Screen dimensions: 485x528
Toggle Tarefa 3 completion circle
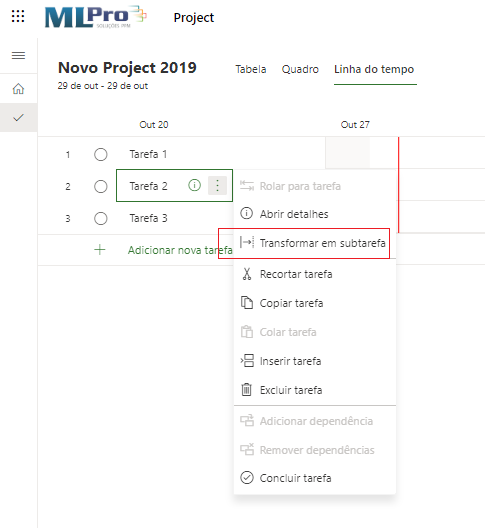tap(101, 218)
